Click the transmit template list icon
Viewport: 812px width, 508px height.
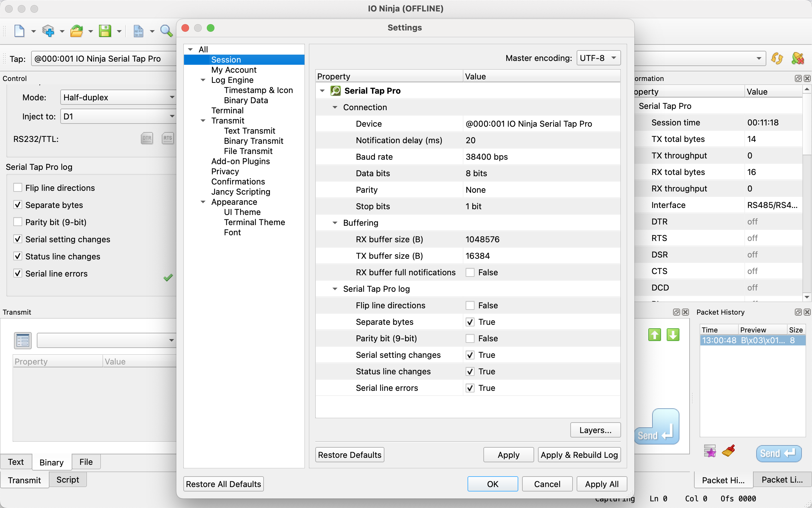coord(23,340)
